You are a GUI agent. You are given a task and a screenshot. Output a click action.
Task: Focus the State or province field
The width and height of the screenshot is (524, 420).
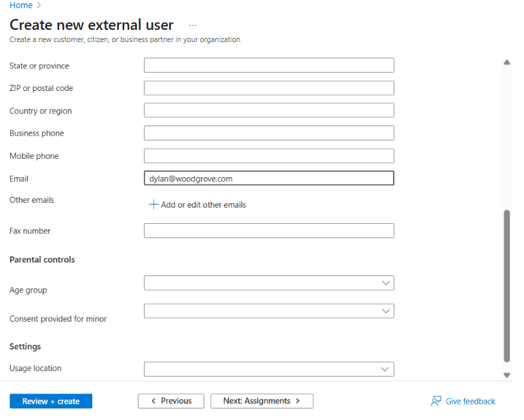click(269, 65)
